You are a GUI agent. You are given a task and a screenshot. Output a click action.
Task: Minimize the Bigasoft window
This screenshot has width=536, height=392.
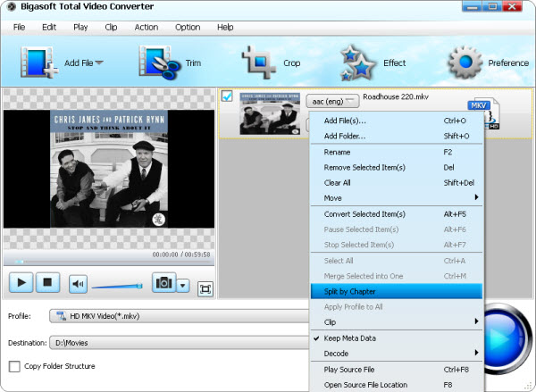[x=472, y=7]
